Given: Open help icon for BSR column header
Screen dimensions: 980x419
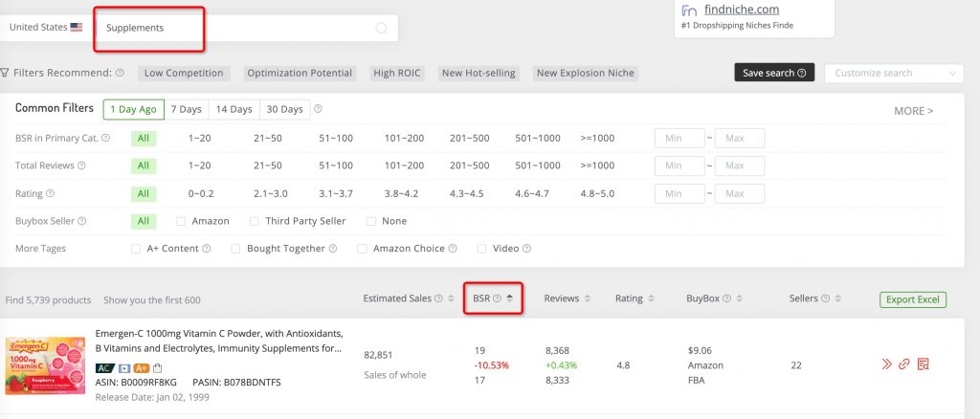Looking at the screenshot, I should point(497,298).
